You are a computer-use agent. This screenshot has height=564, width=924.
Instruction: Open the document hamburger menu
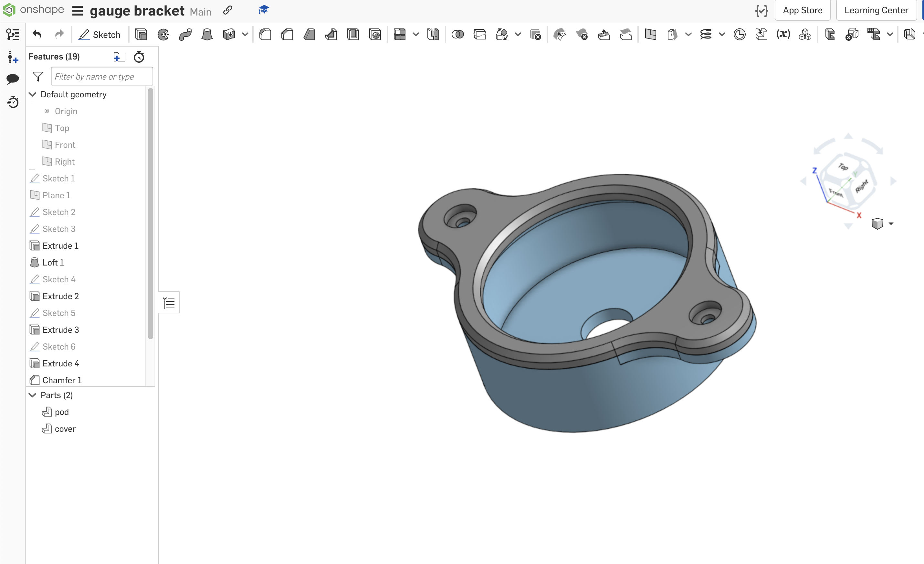[77, 10]
